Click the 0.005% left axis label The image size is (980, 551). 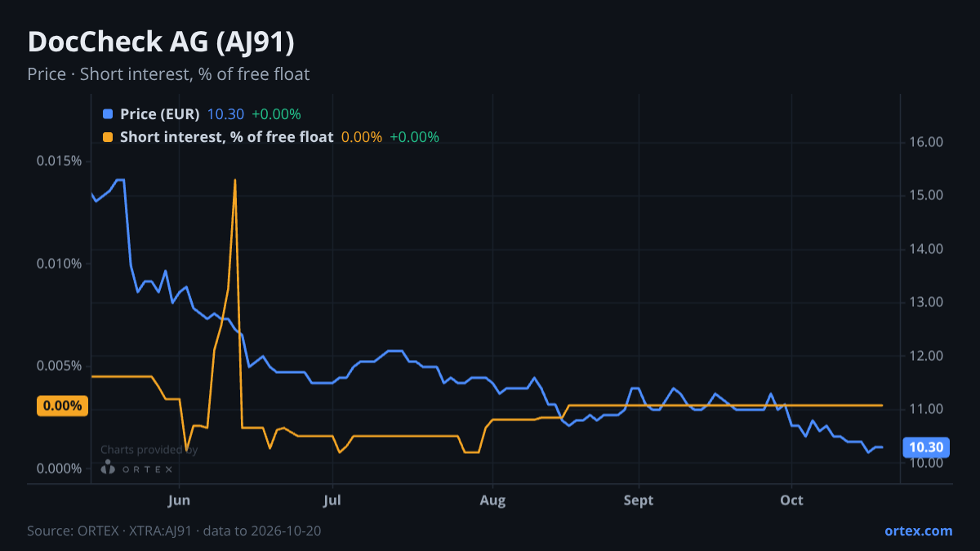pyautogui.click(x=59, y=366)
